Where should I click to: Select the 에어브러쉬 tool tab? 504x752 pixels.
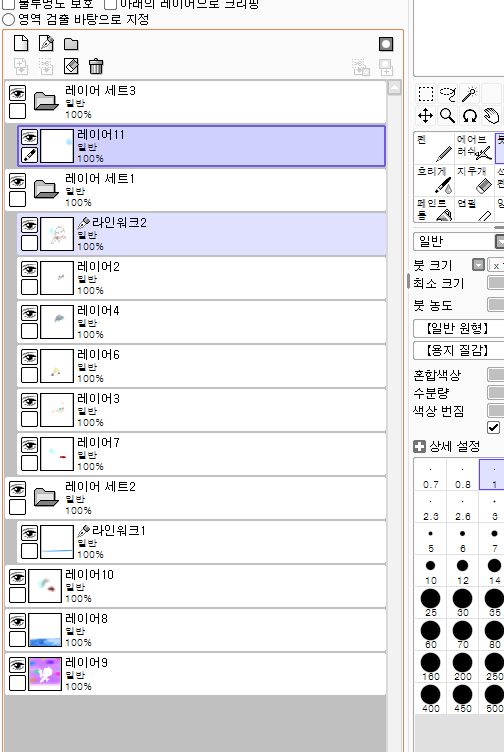474,148
